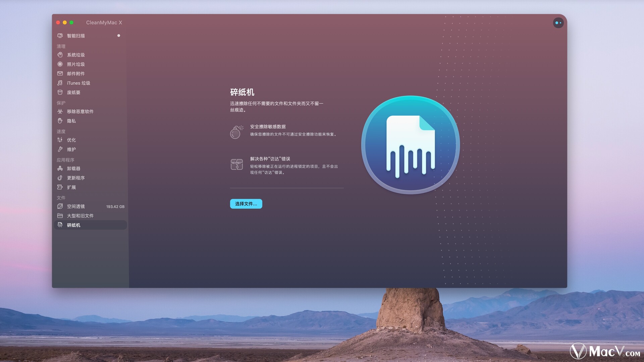The height and width of the screenshot is (362, 644).
Task: Click the Uninstaller (卸载器) icon
Action: tap(60, 168)
